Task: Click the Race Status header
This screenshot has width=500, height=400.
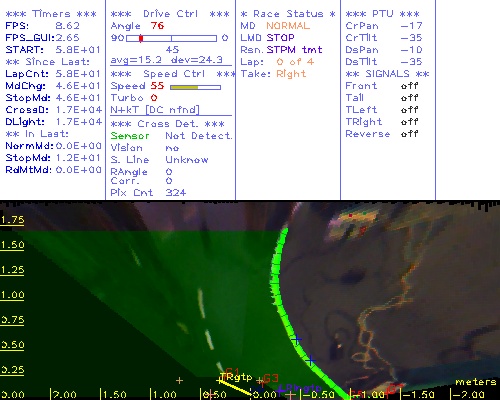Action: point(288,14)
